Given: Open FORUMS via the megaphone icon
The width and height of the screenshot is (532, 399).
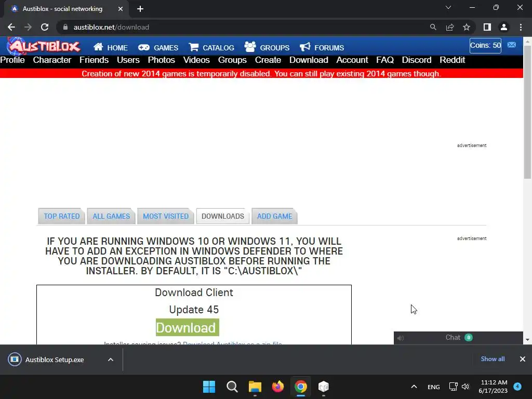Looking at the screenshot, I should (305, 46).
